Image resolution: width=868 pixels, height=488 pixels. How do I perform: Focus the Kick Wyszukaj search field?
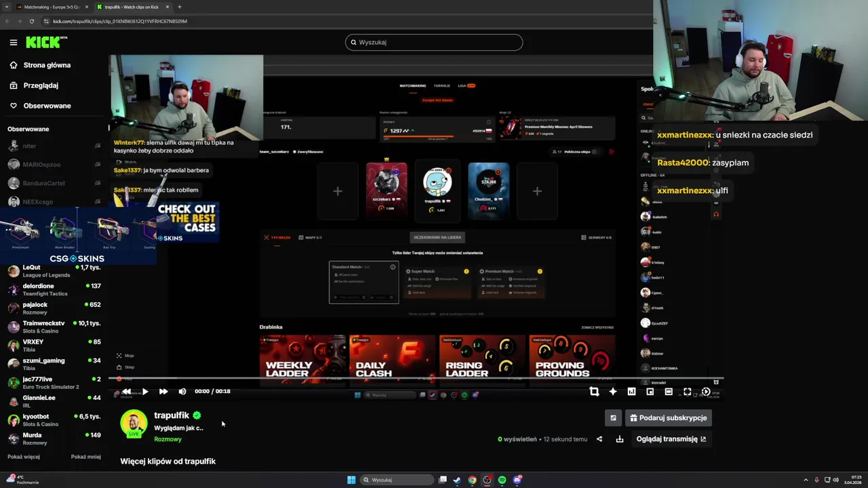(x=434, y=42)
